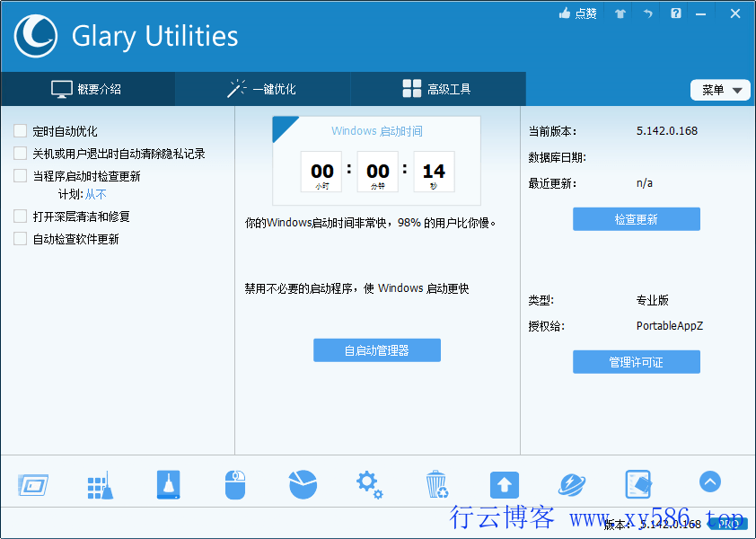The width and height of the screenshot is (756, 539).
Task: Select the 高级工具 tab
Action: (437, 89)
